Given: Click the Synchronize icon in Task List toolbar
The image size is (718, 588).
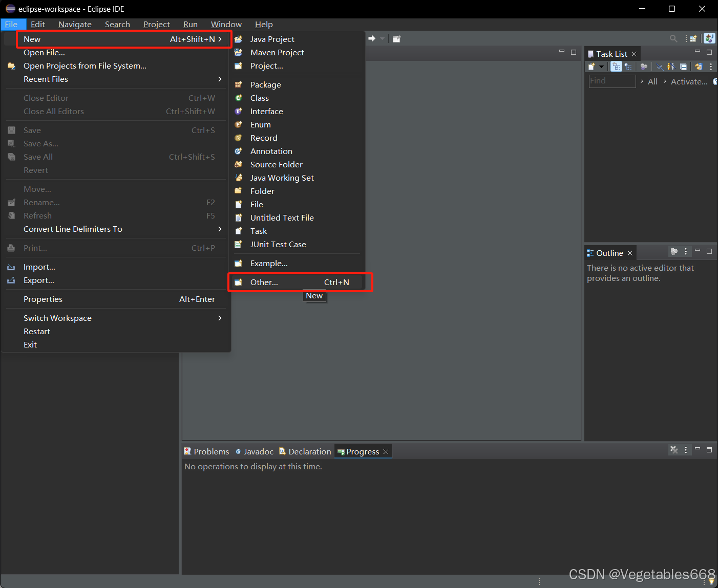Looking at the screenshot, I should click(698, 67).
